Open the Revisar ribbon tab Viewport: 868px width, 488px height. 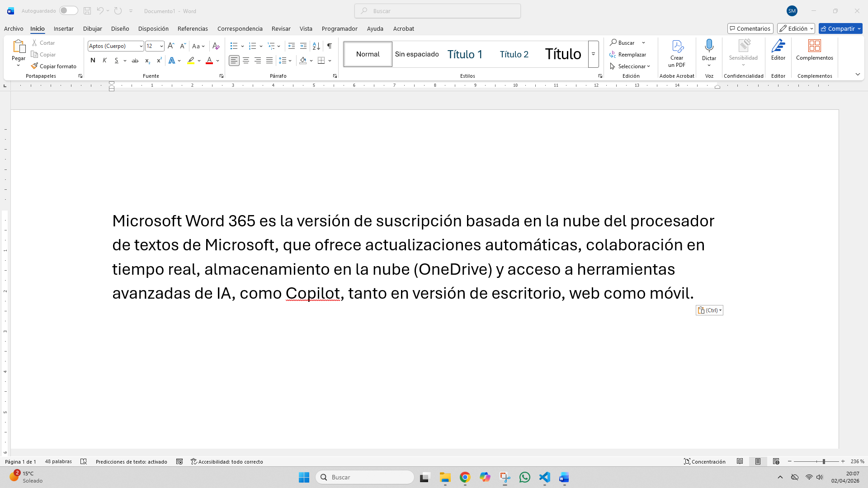click(281, 28)
